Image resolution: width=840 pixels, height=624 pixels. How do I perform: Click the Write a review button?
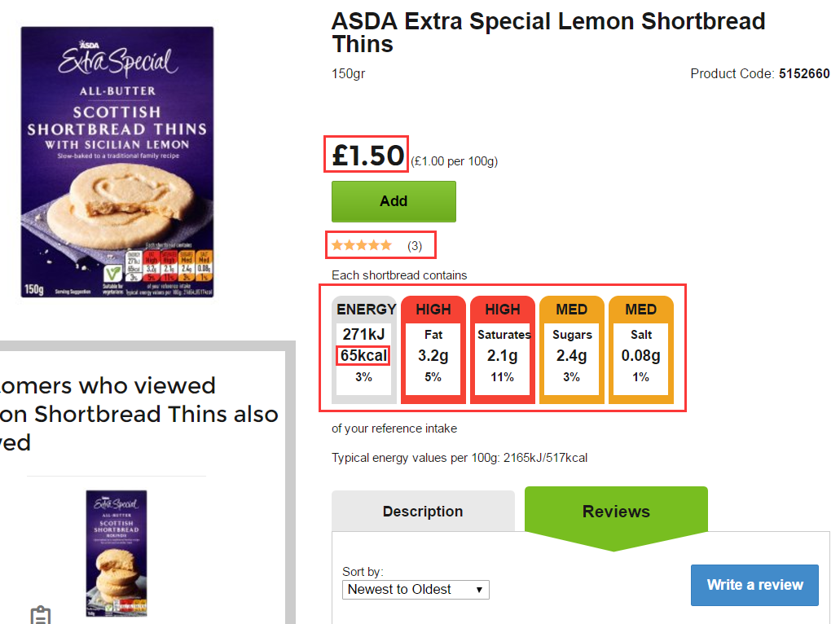754,585
